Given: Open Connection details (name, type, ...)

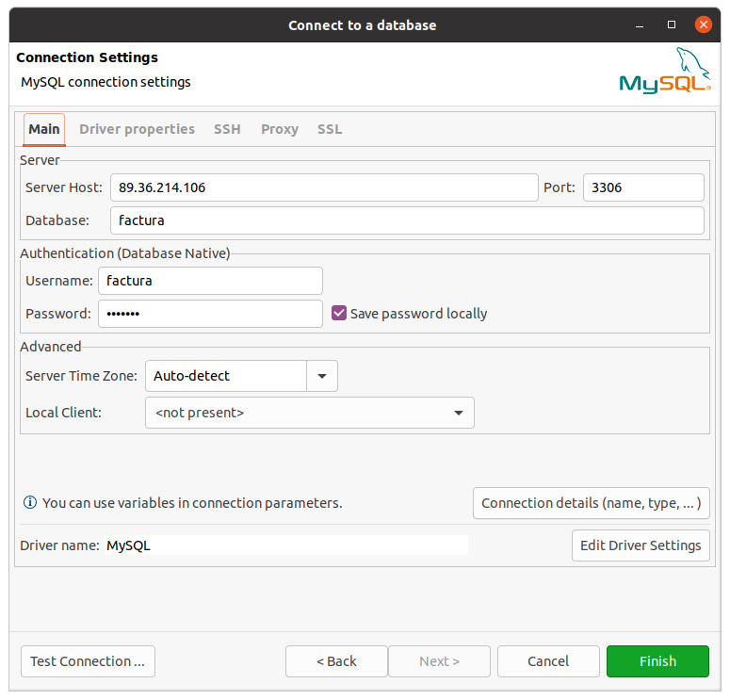Looking at the screenshot, I should point(591,503).
